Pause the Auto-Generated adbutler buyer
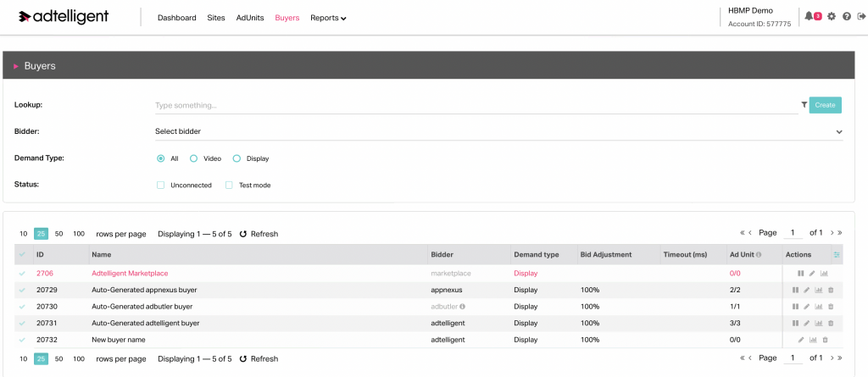Viewport: 868px width, 377px height. [x=795, y=307]
